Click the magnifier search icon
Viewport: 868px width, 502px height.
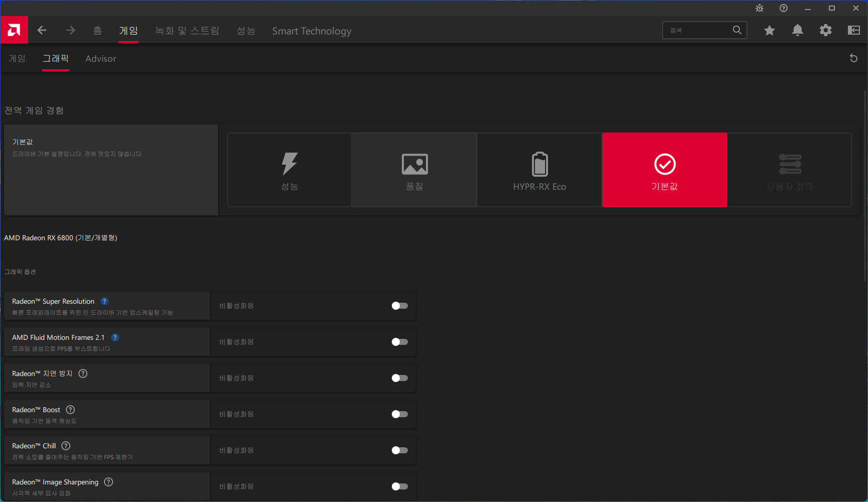click(x=737, y=30)
